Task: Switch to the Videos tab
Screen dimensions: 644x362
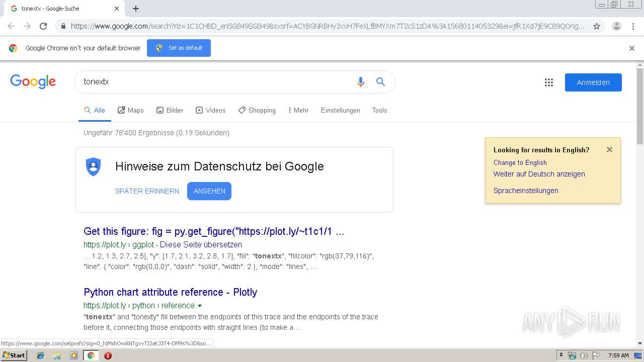Action: pyautogui.click(x=211, y=110)
